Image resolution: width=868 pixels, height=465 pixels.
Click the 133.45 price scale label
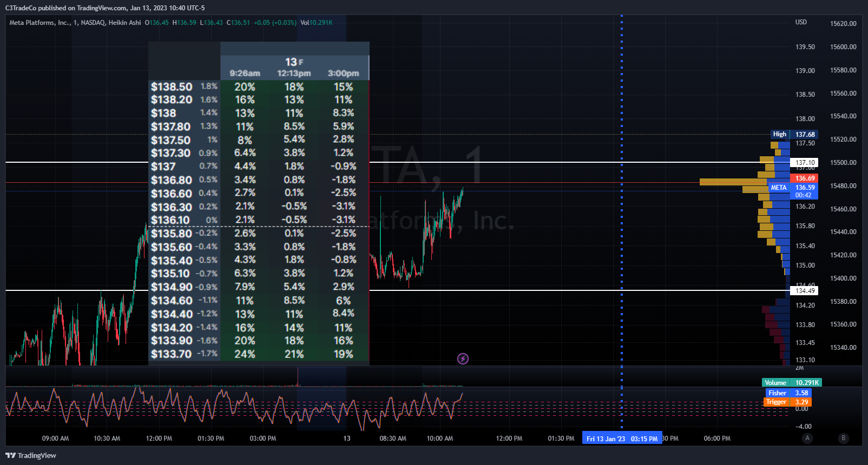click(x=805, y=343)
